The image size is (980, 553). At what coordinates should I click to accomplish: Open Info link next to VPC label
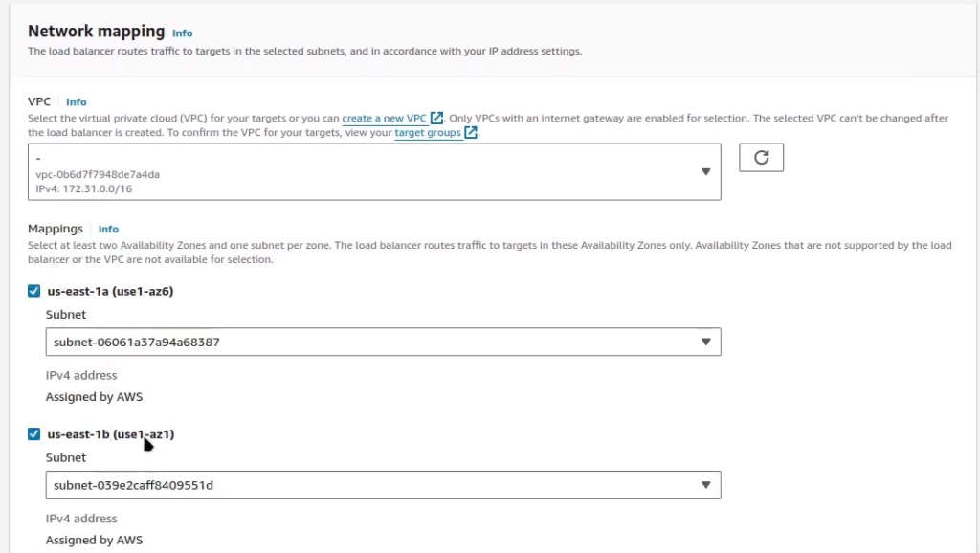pyautogui.click(x=77, y=101)
